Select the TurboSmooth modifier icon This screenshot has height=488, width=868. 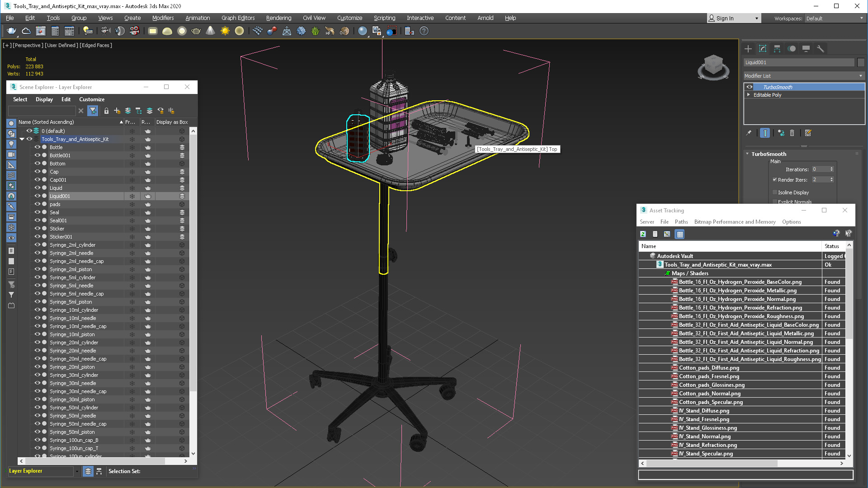tap(750, 87)
